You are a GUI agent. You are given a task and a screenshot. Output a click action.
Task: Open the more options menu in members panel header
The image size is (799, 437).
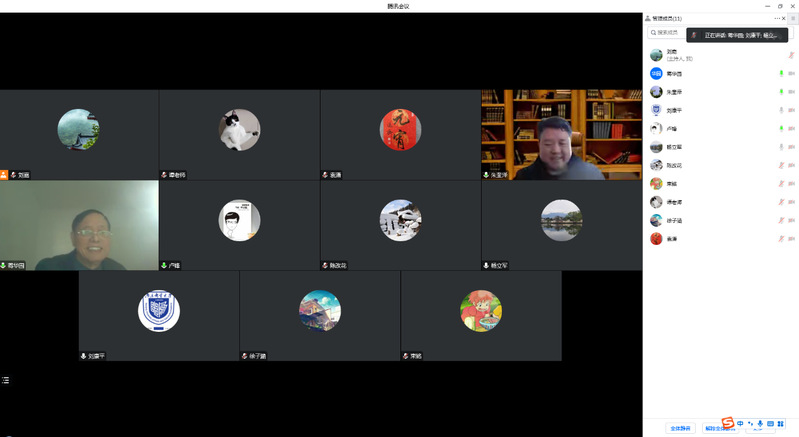[x=776, y=18]
